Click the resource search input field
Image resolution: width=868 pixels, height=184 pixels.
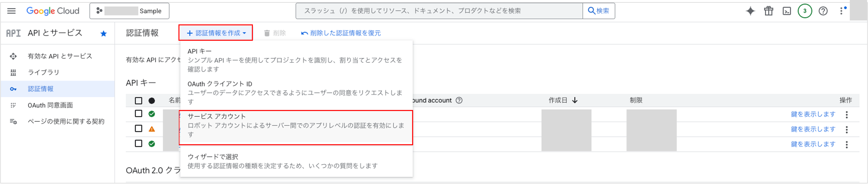(439, 11)
